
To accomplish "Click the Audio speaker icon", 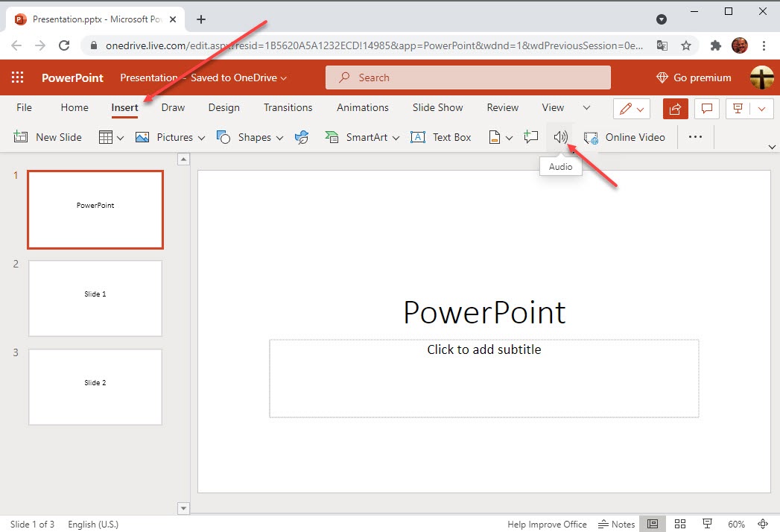I will pos(560,137).
